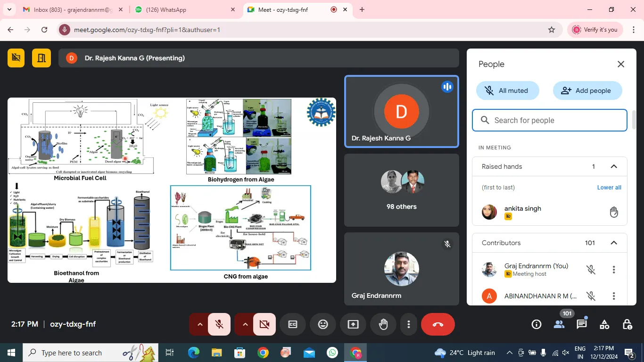The height and width of the screenshot is (362, 644).
Task: Collapse the Contributors section
Action: click(x=614, y=243)
